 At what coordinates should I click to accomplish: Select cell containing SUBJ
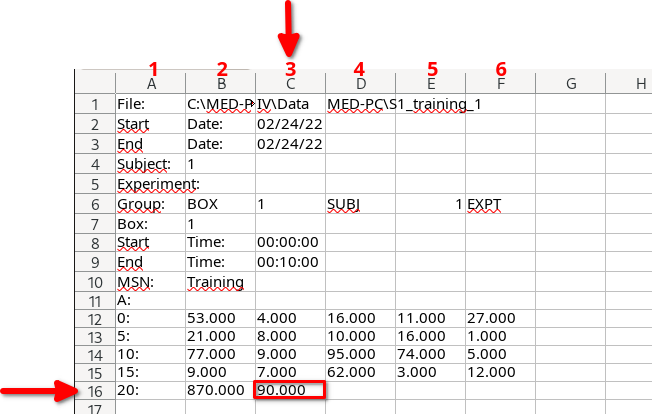360,204
